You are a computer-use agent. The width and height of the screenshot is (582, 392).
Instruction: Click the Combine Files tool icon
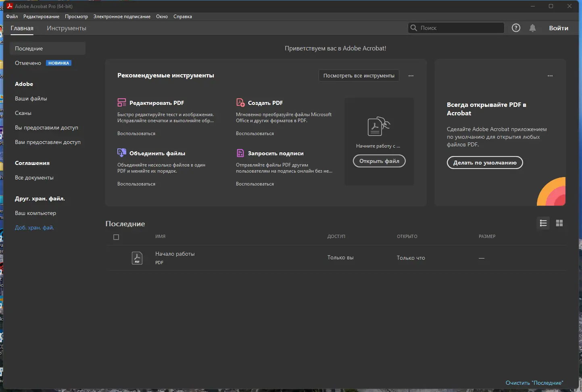(121, 153)
